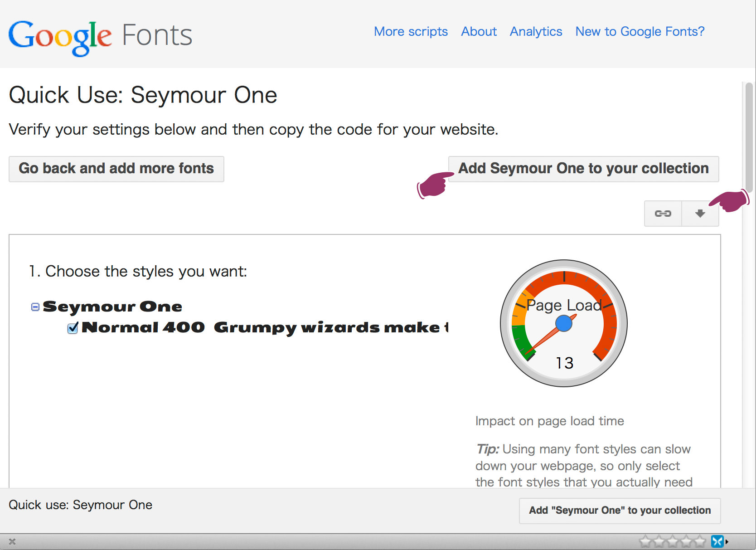This screenshot has width=756, height=550.
Task: Click the link (chain) icon button
Action: (x=663, y=214)
